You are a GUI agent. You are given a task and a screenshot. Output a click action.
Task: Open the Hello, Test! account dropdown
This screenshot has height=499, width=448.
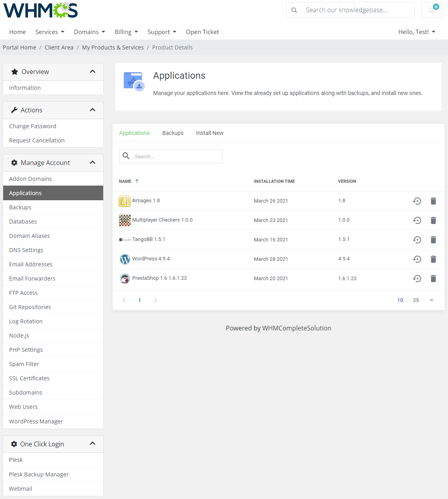pos(417,32)
